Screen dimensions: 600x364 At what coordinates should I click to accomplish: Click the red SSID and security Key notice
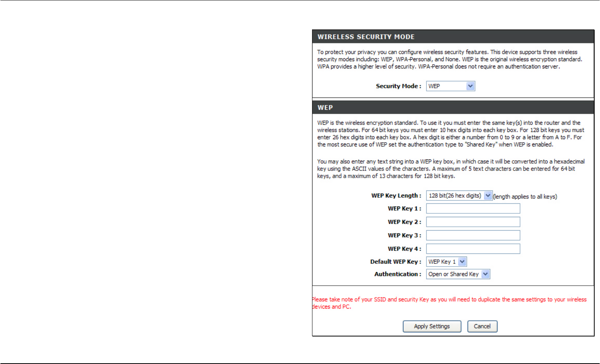449,303
